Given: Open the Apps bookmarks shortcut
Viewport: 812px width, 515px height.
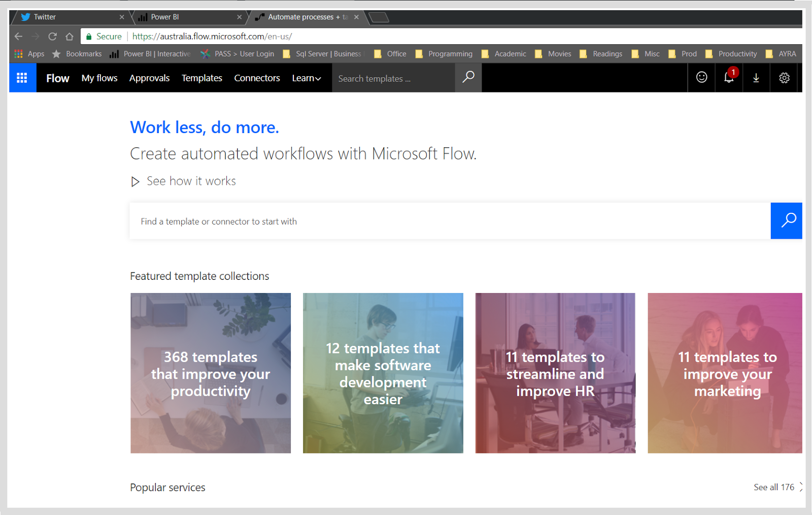Looking at the screenshot, I should pyautogui.click(x=29, y=54).
